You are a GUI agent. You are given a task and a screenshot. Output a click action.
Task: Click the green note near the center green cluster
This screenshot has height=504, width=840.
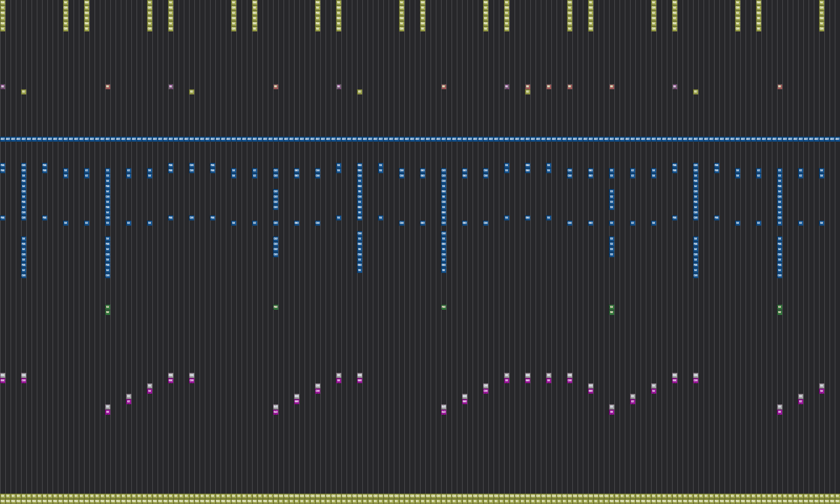[x=444, y=307]
